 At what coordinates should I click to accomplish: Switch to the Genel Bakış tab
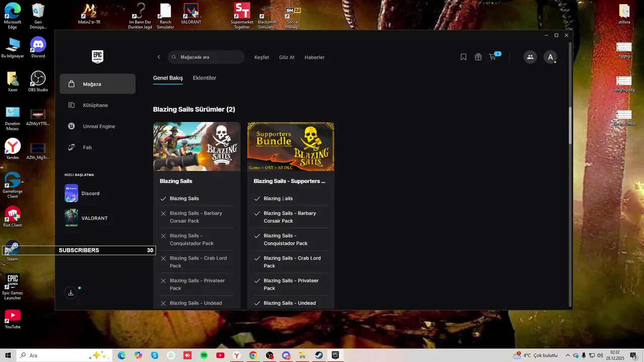pyautogui.click(x=168, y=78)
